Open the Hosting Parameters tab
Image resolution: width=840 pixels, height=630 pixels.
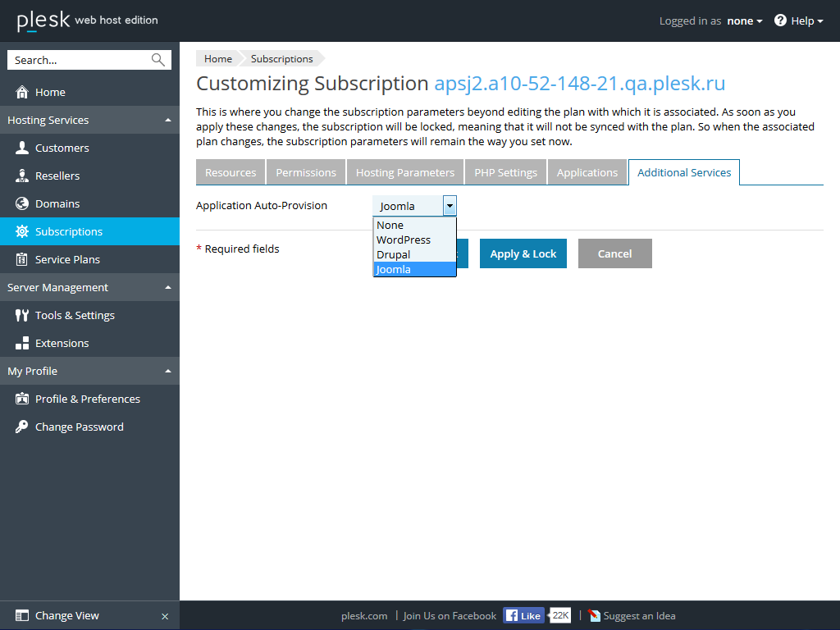click(404, 172)
